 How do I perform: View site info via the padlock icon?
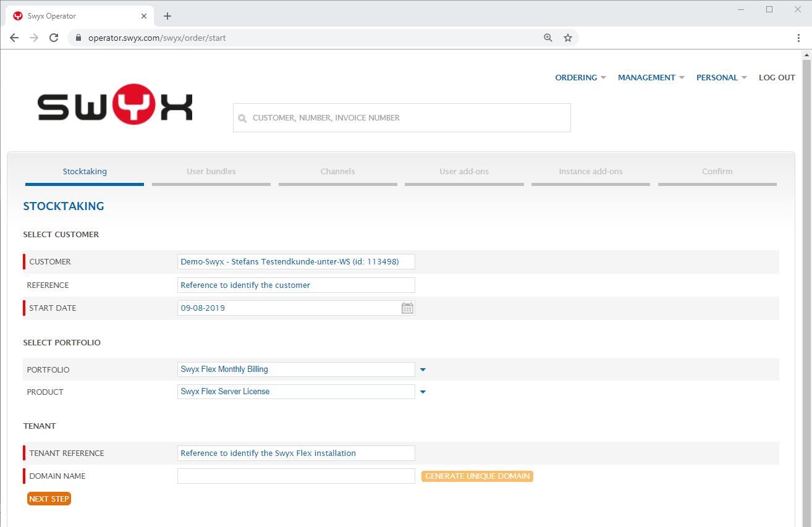point(78,38)
